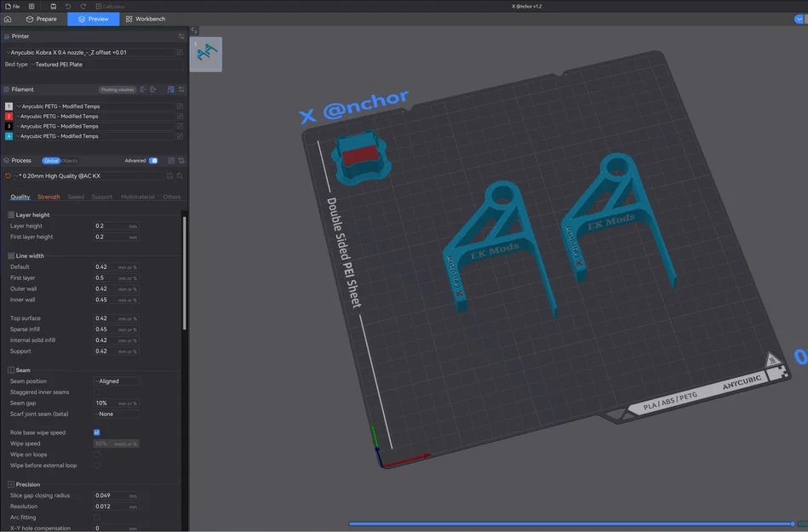
Task: Enable Wipe on loops checkbox
Action: coord(97,455)
